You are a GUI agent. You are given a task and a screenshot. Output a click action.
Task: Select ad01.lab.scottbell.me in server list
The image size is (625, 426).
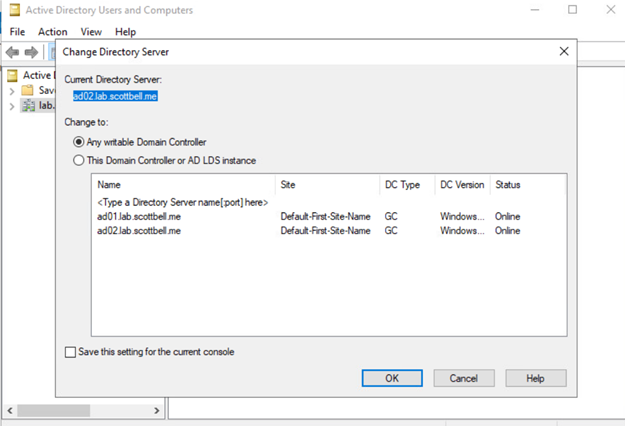(139, 216)
